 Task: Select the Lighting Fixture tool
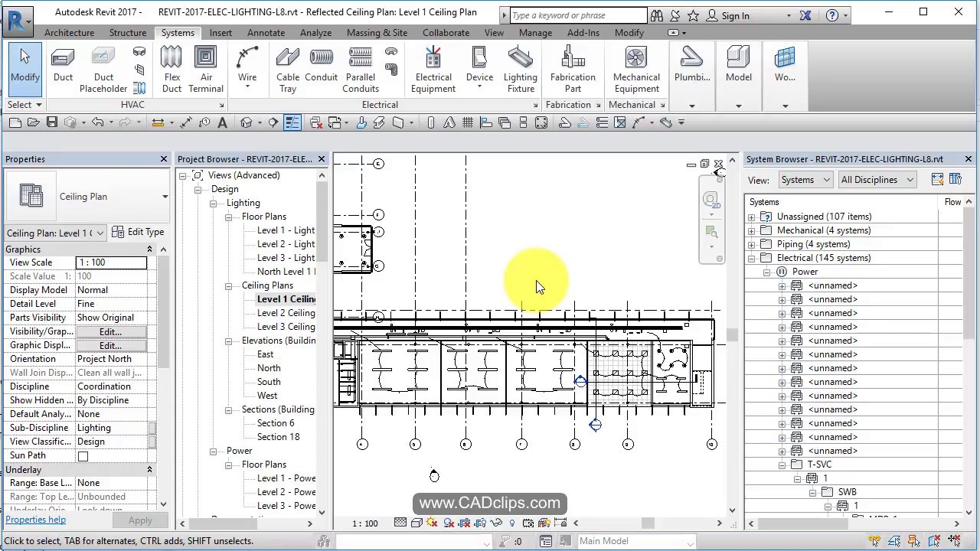tap(521, 67)
